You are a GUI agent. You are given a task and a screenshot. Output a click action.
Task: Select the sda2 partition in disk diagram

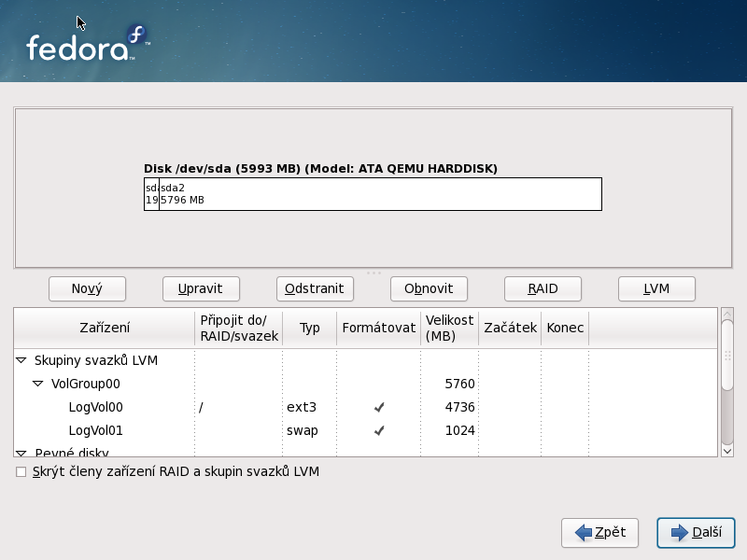click(379, 194)
